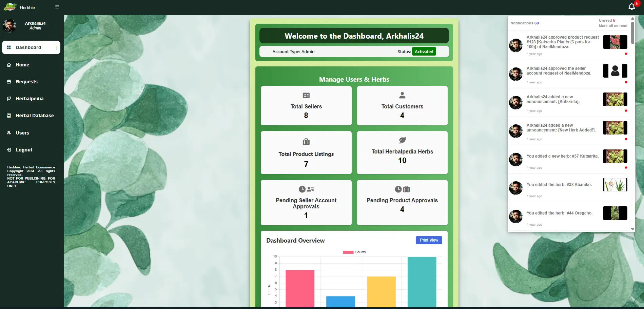Click Logout in the sidebar

coord(31,150)
